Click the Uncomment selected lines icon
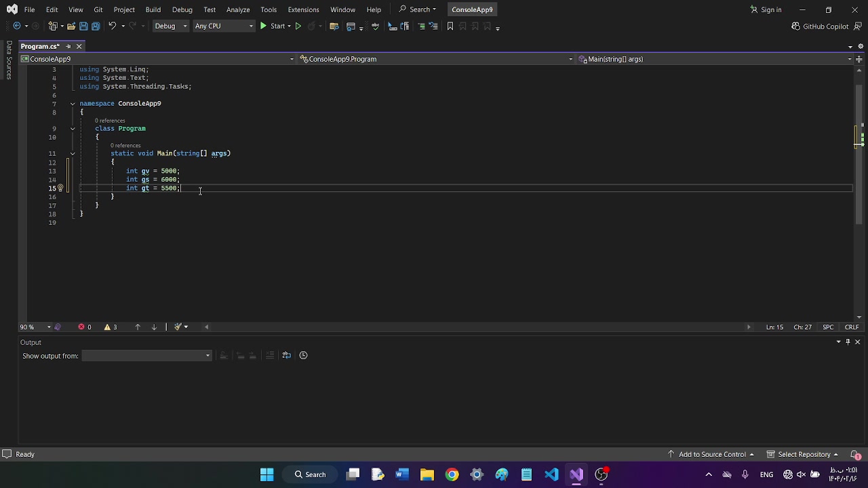 tap(433, 26)
